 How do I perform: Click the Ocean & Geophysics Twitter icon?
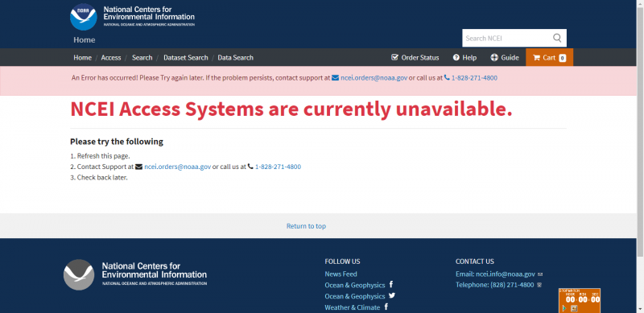(x=392, y=295)
